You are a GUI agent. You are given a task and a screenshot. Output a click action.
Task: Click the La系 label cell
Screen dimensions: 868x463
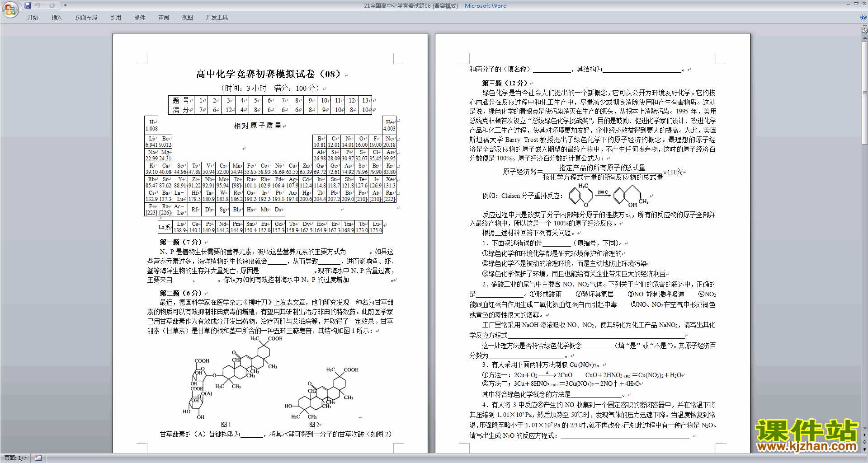[x=165, y=227]
